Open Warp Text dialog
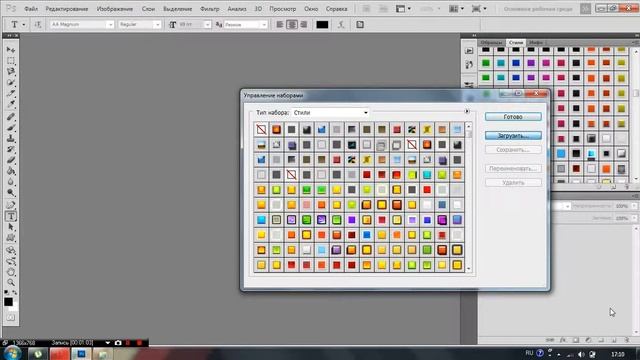The height and width of the screenshot is (360, 640). point(341,24)
